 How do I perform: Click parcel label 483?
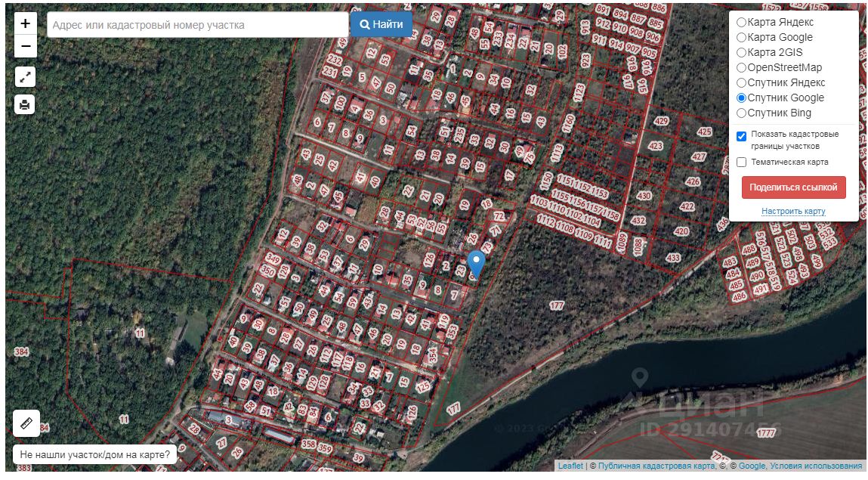pyautogui.click(x=730, y=262)
